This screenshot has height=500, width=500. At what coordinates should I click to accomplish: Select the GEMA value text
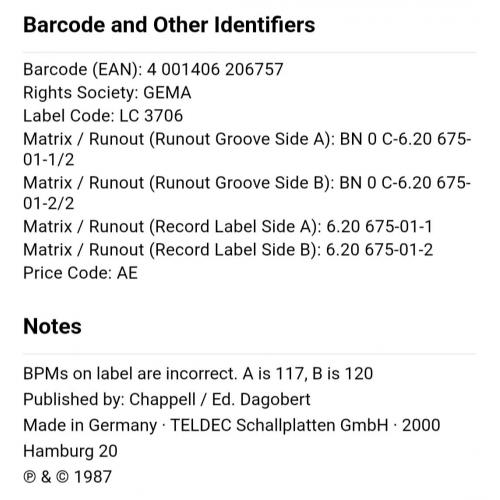167,93
